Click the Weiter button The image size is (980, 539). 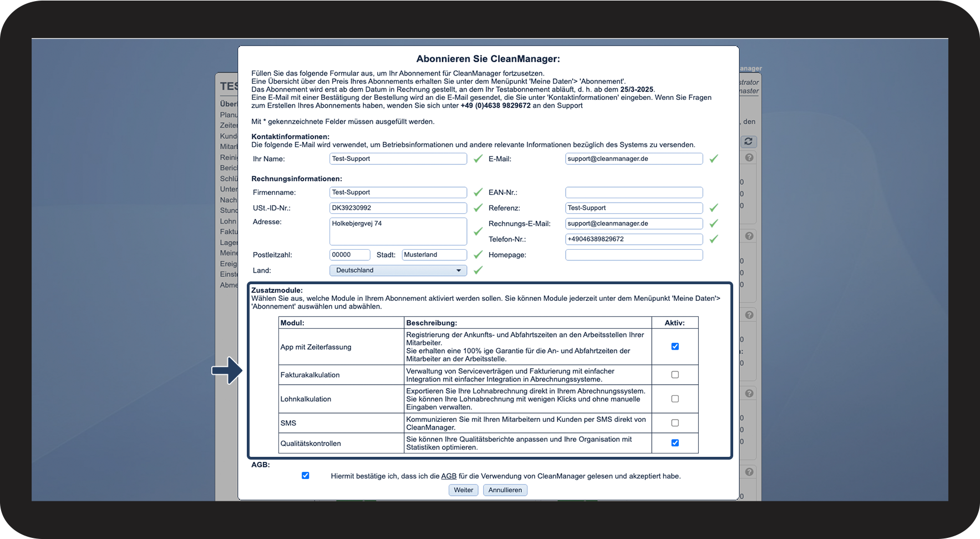(x=463, y=490)
